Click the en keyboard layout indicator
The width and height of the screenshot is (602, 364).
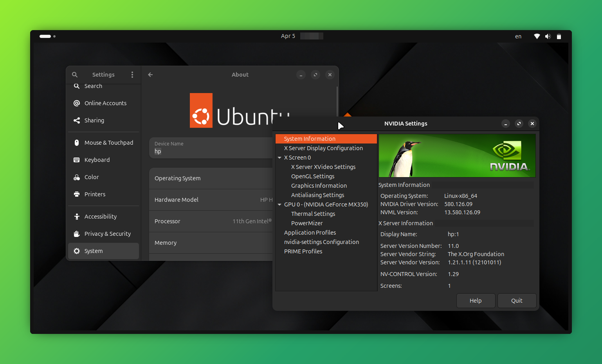(x=518, y=36)
